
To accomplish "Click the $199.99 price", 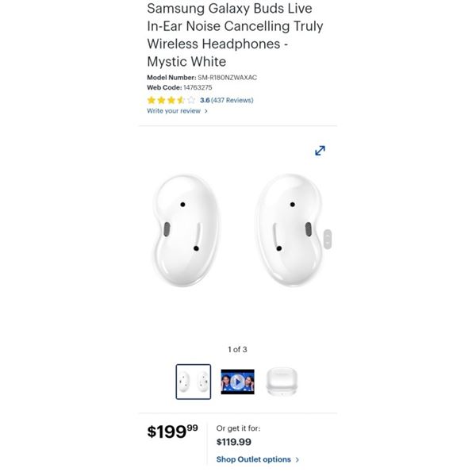I will click(x=172, y=431).
